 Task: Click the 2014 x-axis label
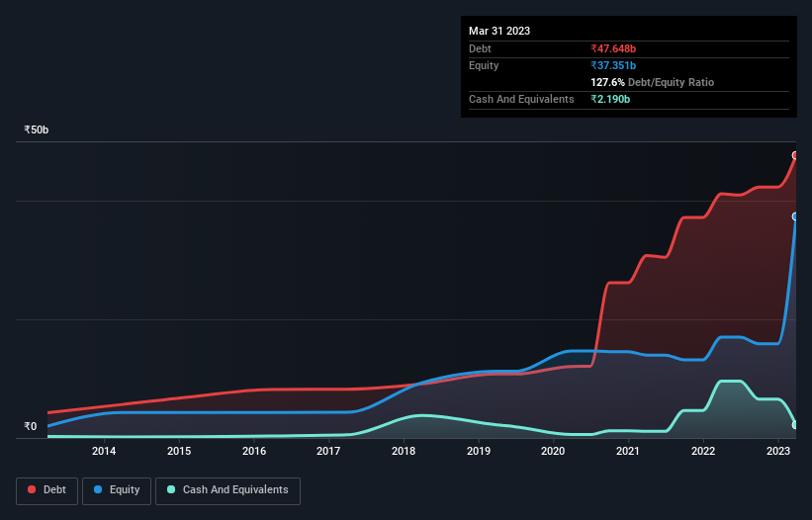[104, 451]
